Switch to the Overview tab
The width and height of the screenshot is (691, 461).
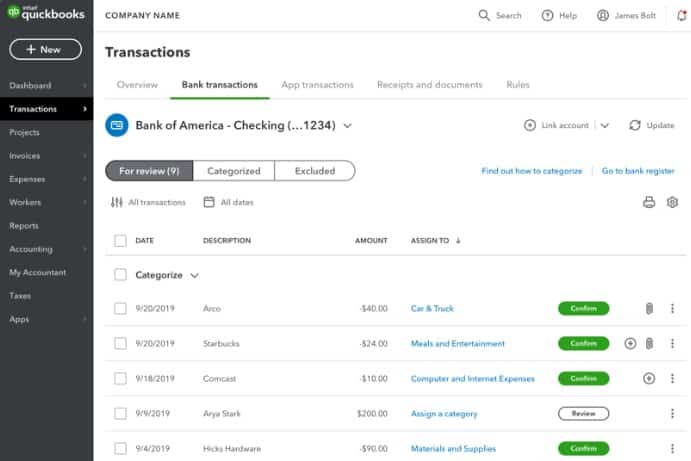point(137,85)
